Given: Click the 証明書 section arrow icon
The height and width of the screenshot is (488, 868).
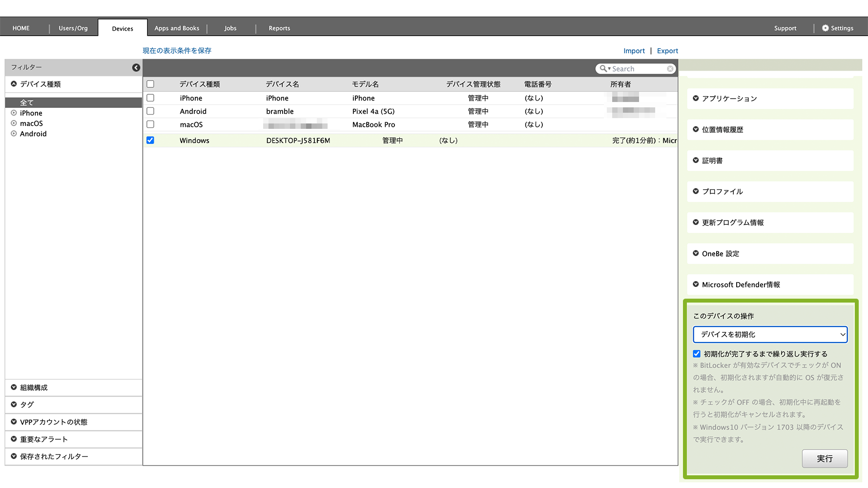Looking at the screenshot, I should coord(696,161).
